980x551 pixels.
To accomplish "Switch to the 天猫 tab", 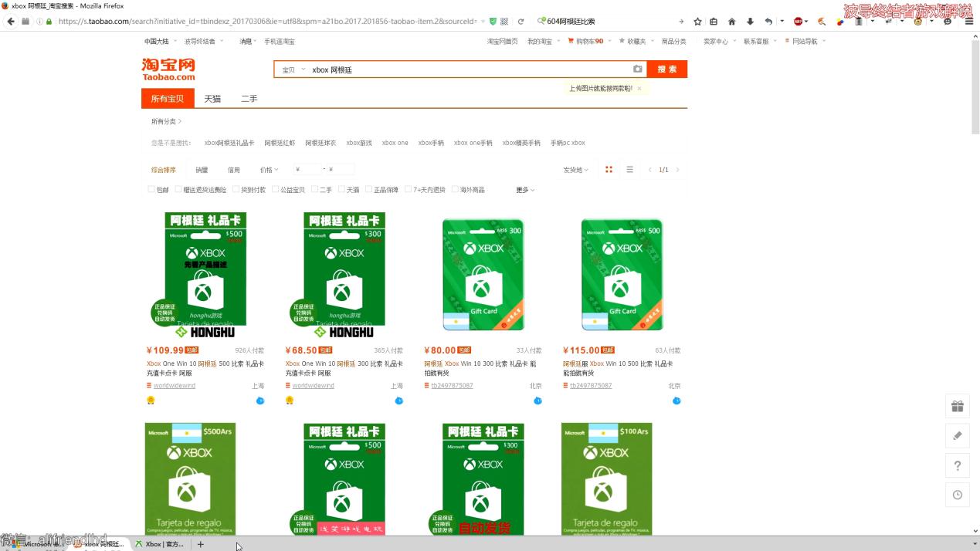I will point(212,99).
